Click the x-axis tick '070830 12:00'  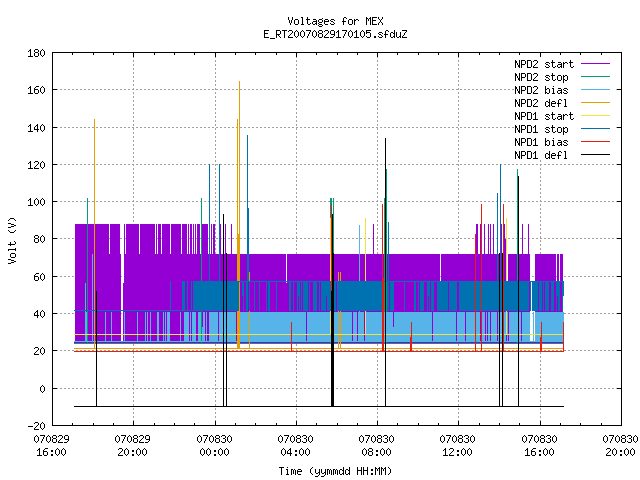[x=458, y=446]
